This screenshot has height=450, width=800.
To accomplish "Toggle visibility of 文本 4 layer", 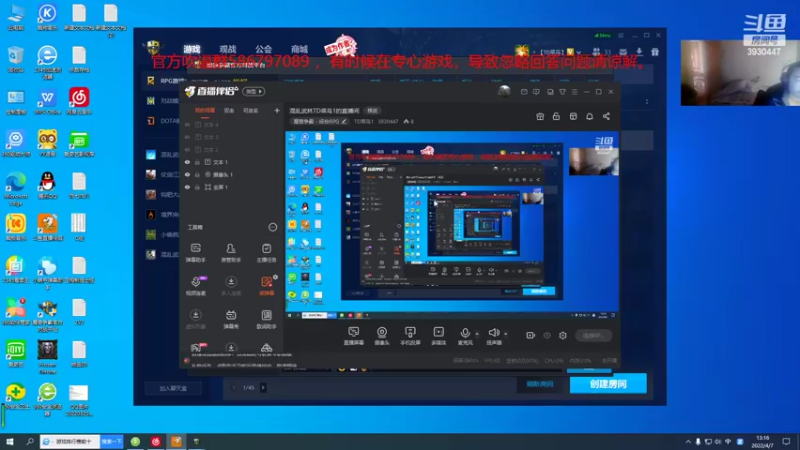I will click(x=187, y=124).
